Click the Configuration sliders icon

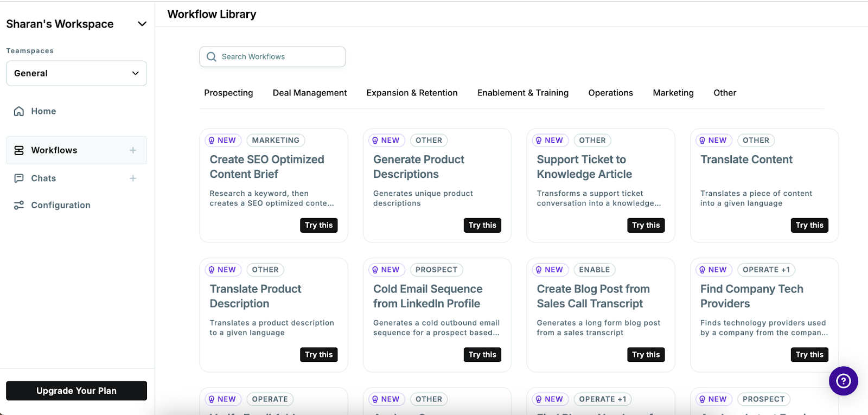[x=19, y=205]
